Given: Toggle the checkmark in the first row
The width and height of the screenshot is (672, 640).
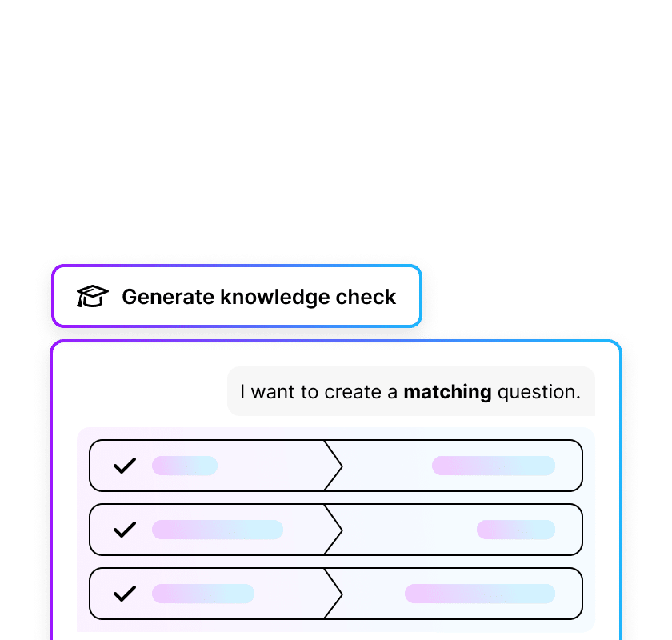Looking at the screenshot, I should tap(125, 466).
